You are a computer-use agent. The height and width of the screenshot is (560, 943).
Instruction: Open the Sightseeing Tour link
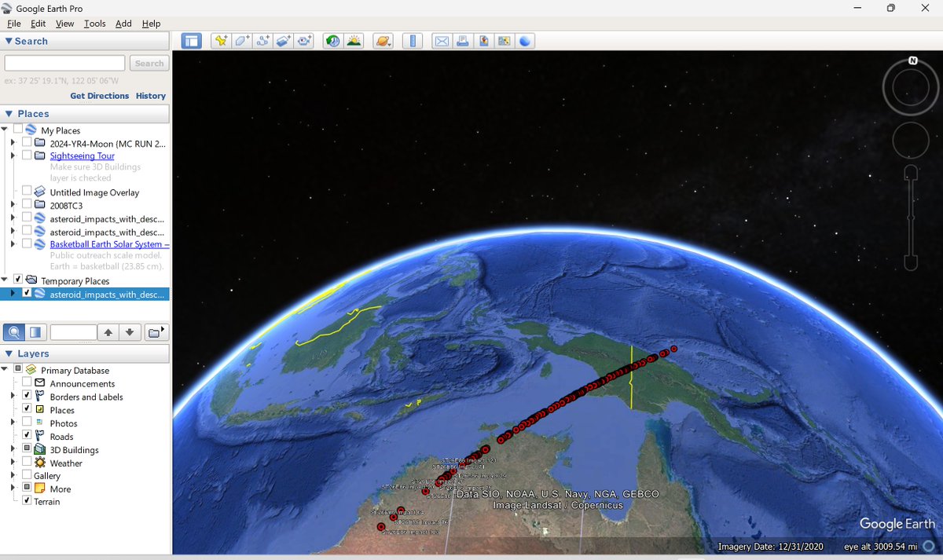83,156
